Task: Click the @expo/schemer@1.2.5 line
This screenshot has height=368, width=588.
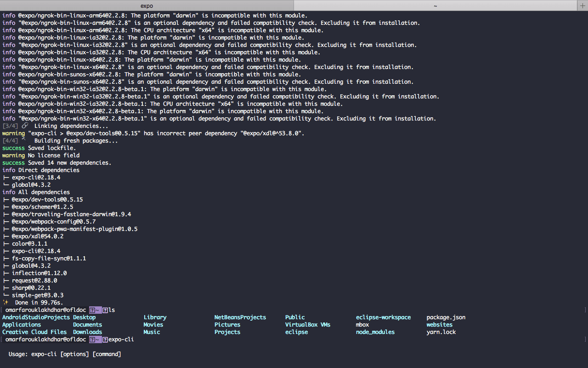Action: pyautogui.click(x=38, y=207)
